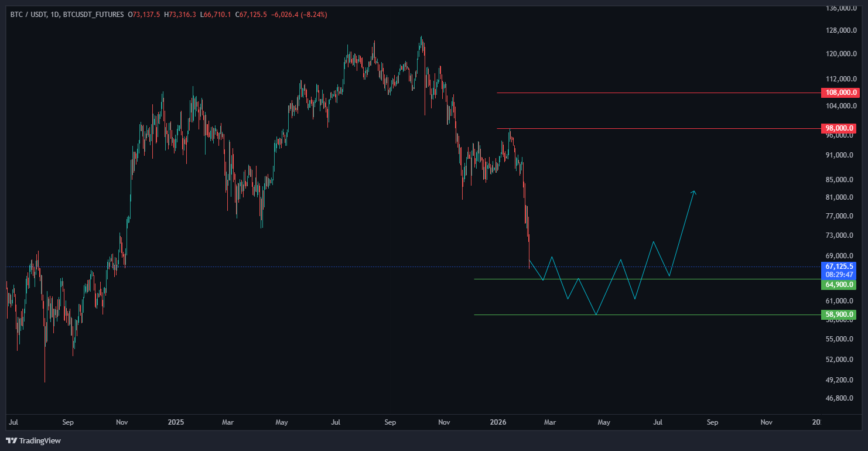The image size is (868, 451).
Task: Click the TradingView logo icon
Action: point(12,440)
